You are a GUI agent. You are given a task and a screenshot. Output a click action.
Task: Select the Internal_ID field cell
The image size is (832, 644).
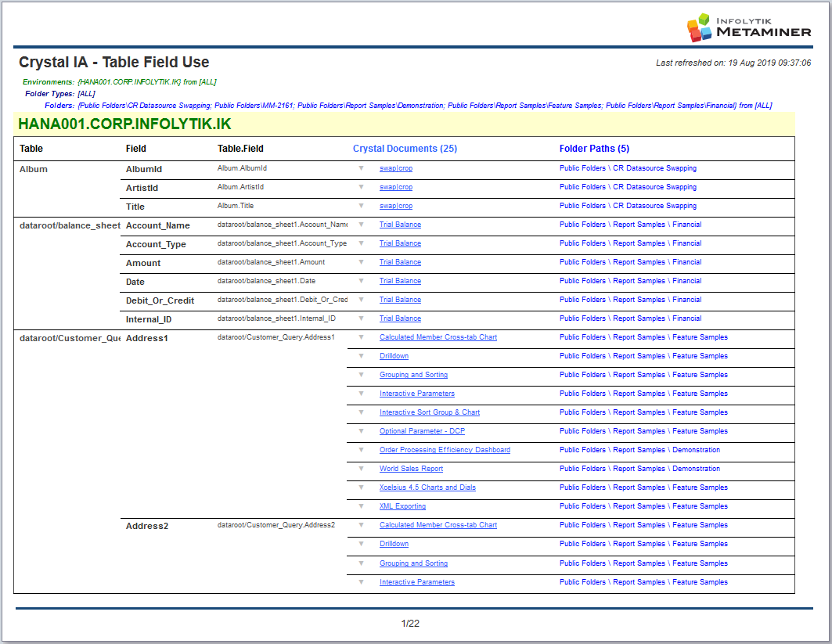tap(149, 319)
